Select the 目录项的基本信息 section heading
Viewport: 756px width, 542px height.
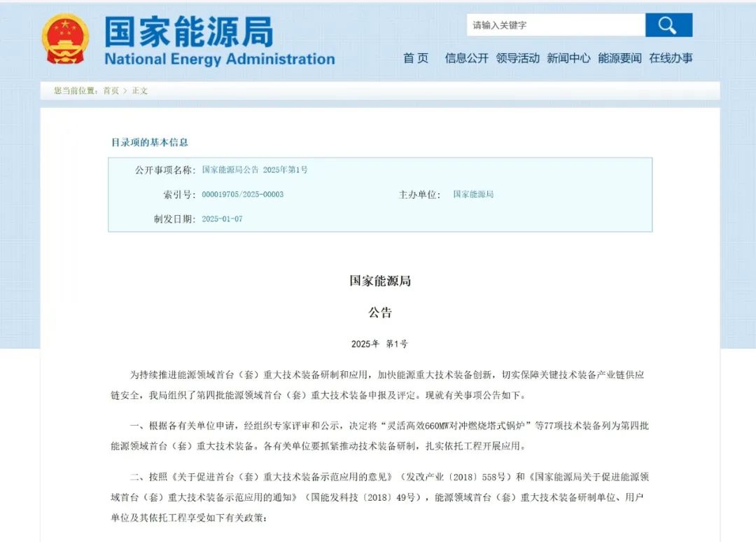tap(150, 142)
